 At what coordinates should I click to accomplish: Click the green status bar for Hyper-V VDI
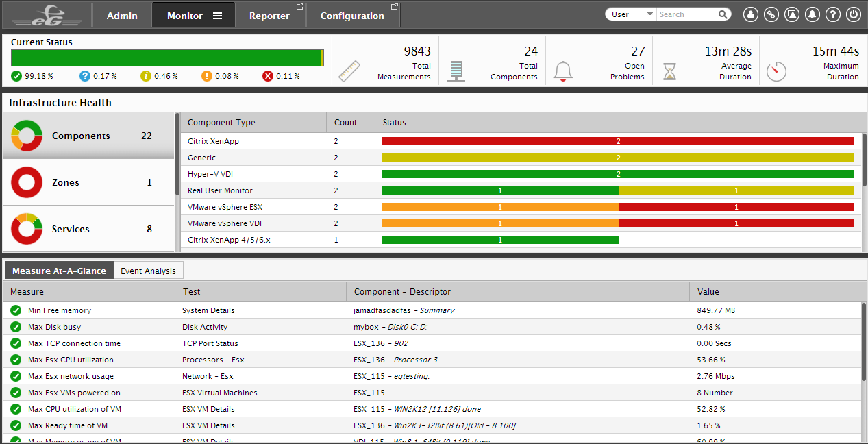click(x=618, y=174)
